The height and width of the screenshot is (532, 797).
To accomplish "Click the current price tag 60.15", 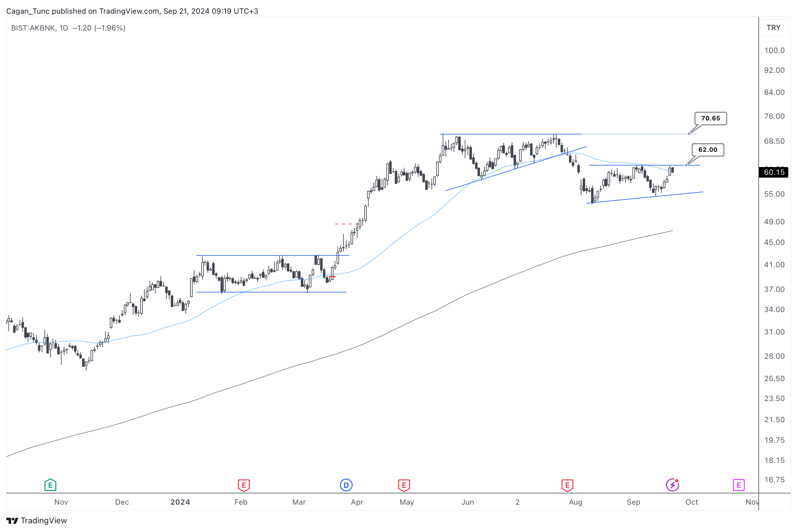I will (774, 172).
